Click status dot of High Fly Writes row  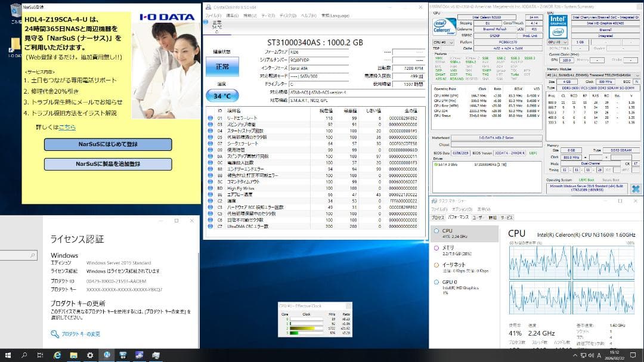point(210,188)
